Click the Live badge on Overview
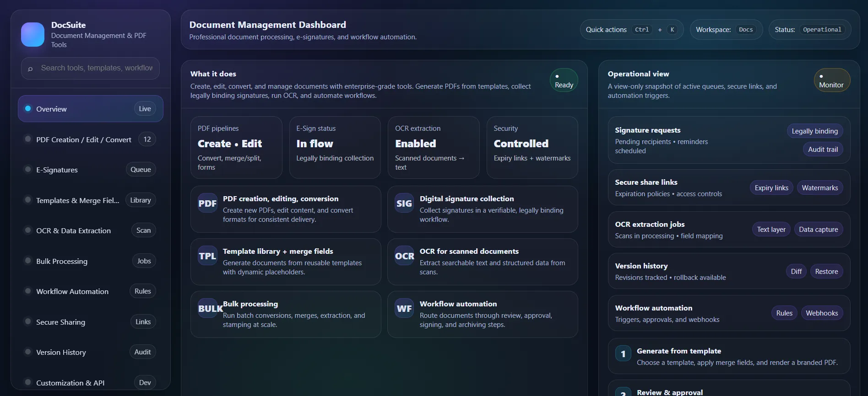This screenshot has width=868, height=396. coord(145,109)
